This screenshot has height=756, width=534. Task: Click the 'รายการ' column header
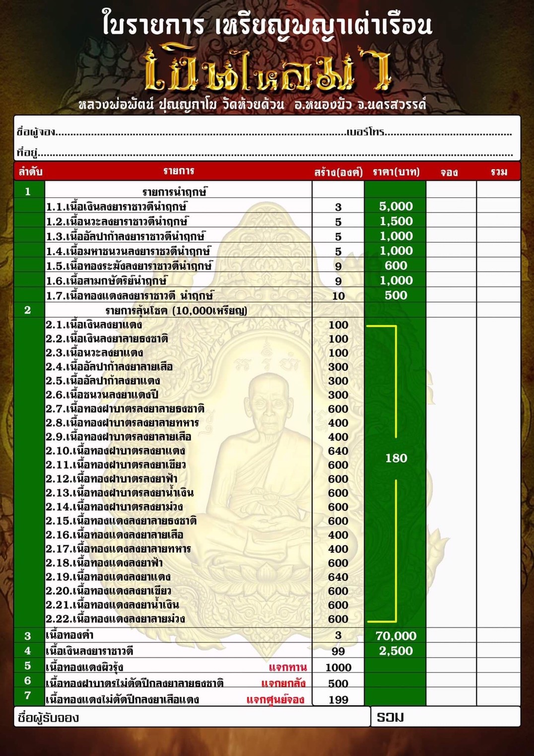click(179, 171)
